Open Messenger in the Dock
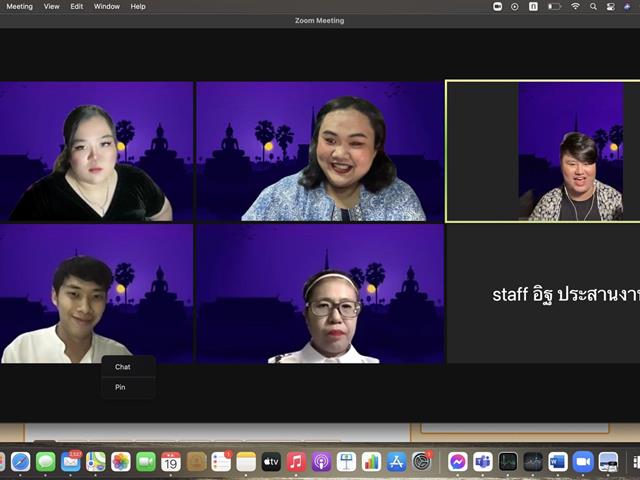This screenshot has height=480, width=640. pyautogui.click(x=458, y=462)
